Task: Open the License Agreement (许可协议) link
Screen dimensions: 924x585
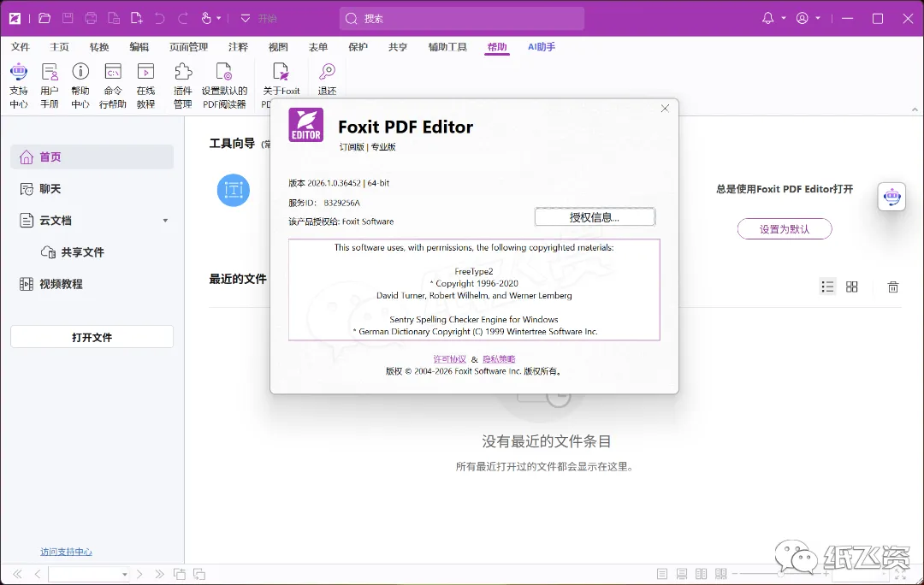Action: [x=450, y=358]
